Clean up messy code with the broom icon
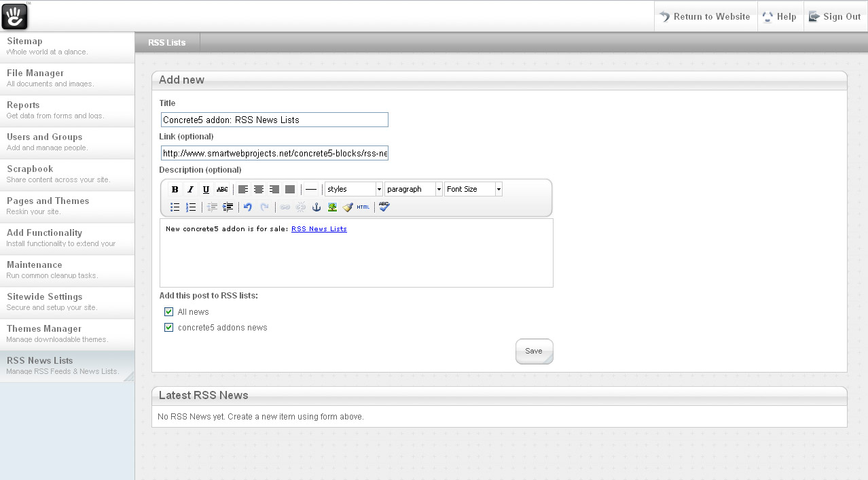This screenshot has height=480, width=868. point(348,207)
